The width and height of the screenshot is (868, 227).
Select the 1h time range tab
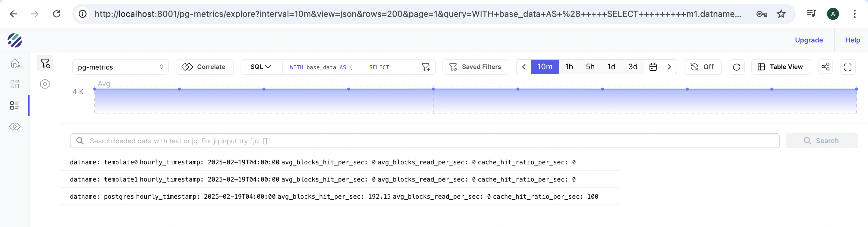click(569, 67)
